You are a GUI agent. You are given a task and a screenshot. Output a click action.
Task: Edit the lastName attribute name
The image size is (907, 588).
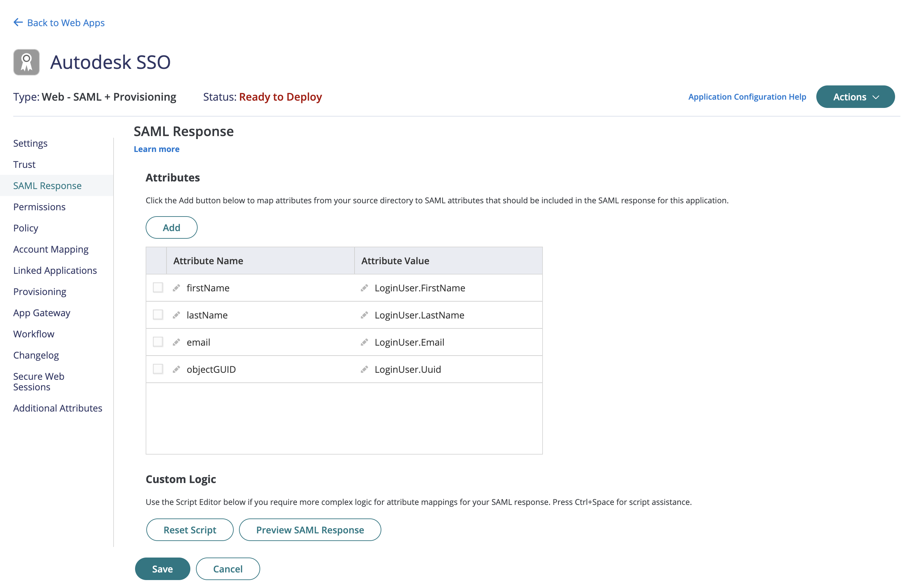176,315
